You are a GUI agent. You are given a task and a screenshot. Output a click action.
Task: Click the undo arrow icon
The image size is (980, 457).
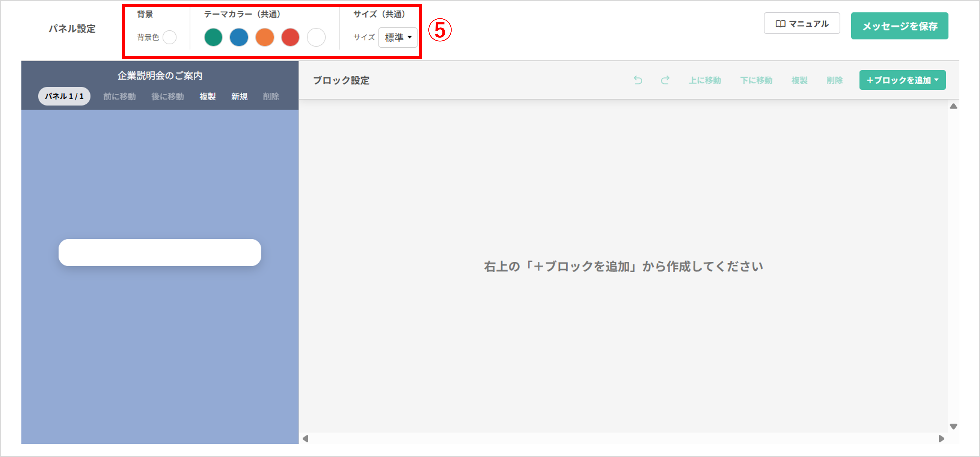click(x=638, y=80)
